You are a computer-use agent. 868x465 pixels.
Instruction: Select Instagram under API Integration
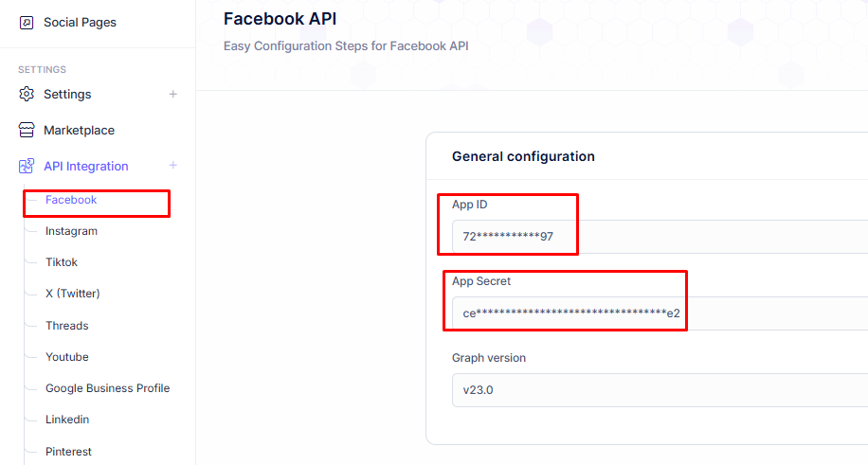[71, 231]
